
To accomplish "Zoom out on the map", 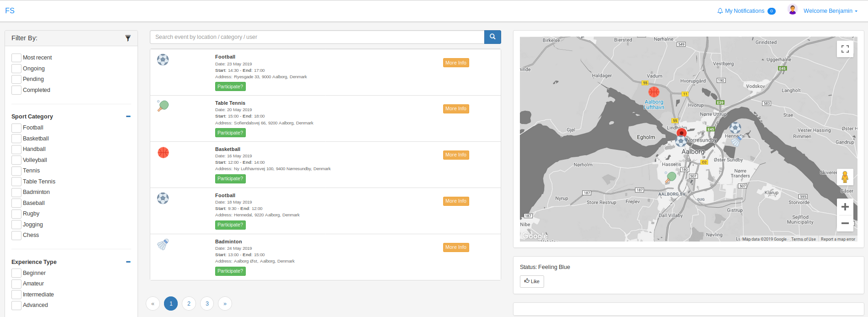I will (x=845, y=223).
